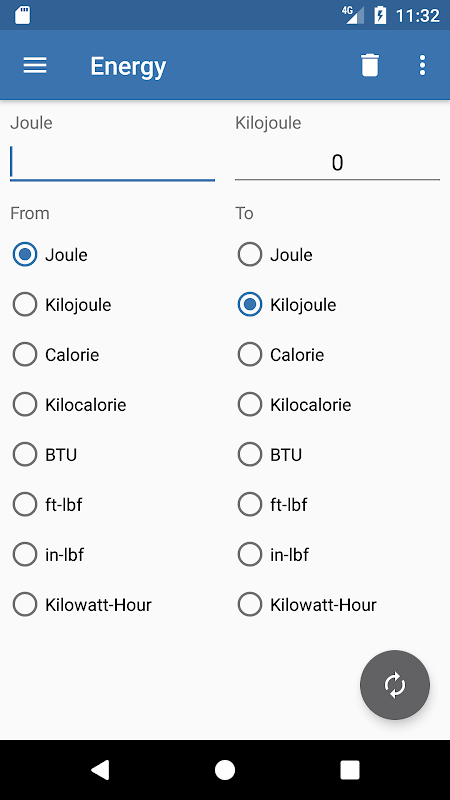The width and height of the screenshot is (450, 800).
Task: Choose Joule in the To column
Action: pyautogui.click(x=275, y=255)
